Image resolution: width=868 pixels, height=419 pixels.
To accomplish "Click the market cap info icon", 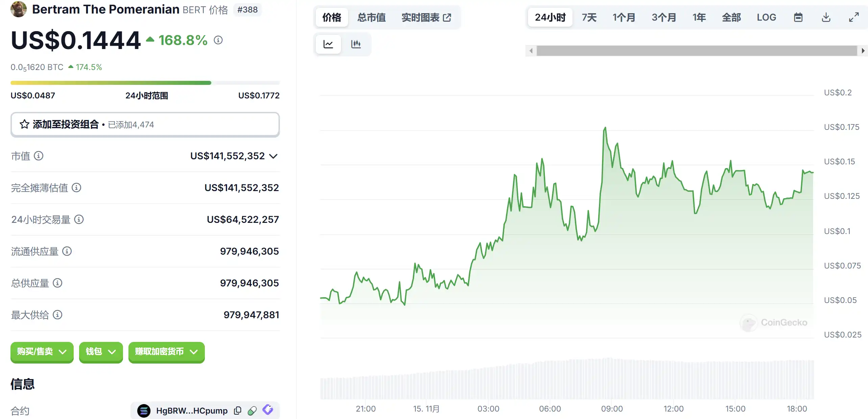I will click(x=39, y=156).
